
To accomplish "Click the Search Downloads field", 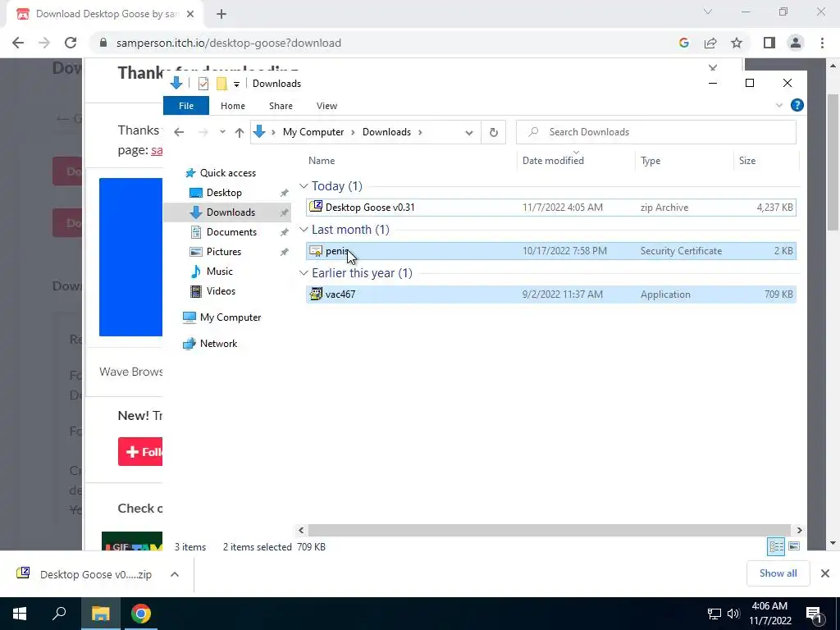I will pyautogui.click(x=655, y=132).
